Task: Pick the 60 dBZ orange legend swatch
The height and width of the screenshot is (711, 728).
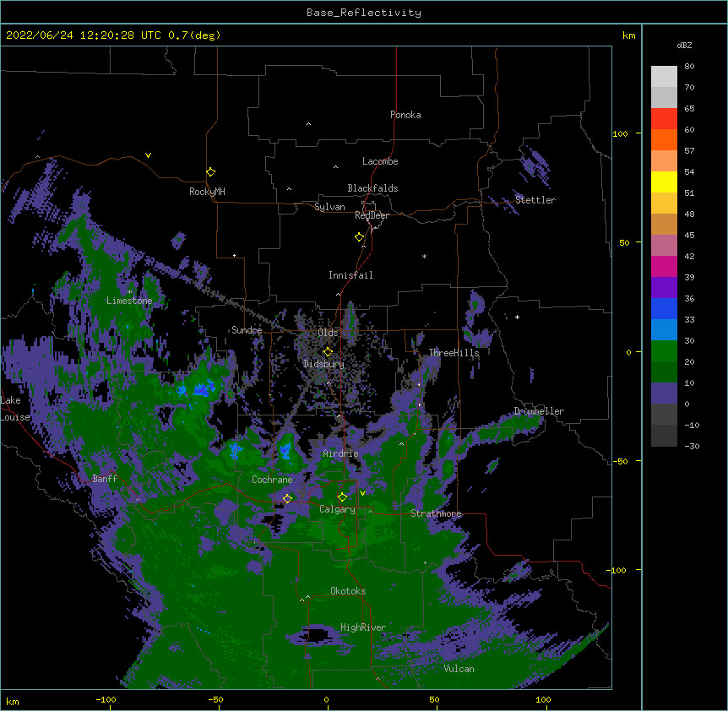Action: [x=664, y=139]
